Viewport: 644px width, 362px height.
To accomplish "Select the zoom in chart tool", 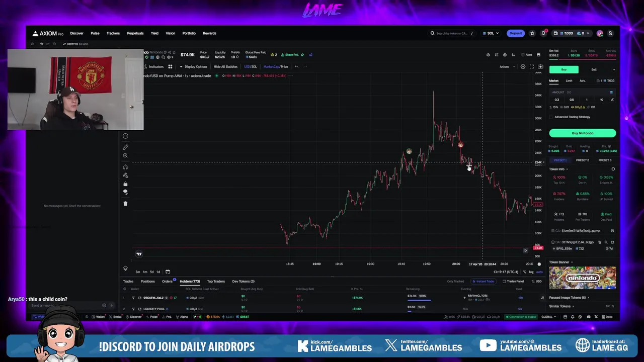I will 125,156.
